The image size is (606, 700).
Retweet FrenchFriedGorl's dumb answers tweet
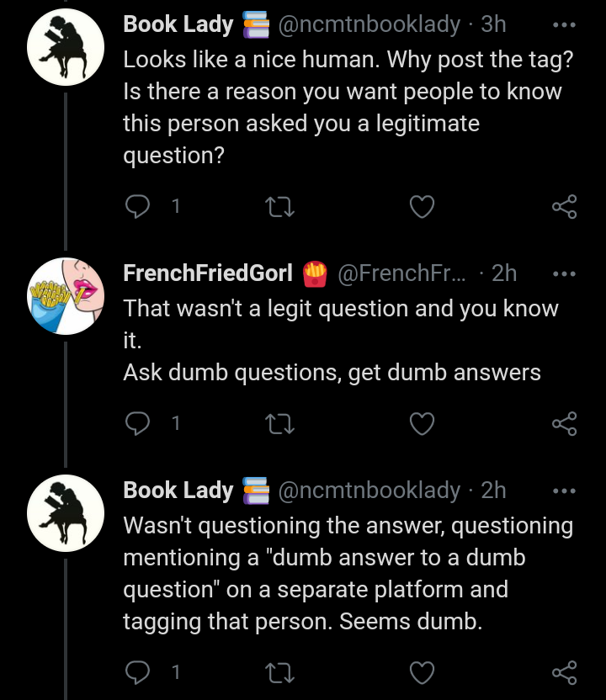click(279, 424)
